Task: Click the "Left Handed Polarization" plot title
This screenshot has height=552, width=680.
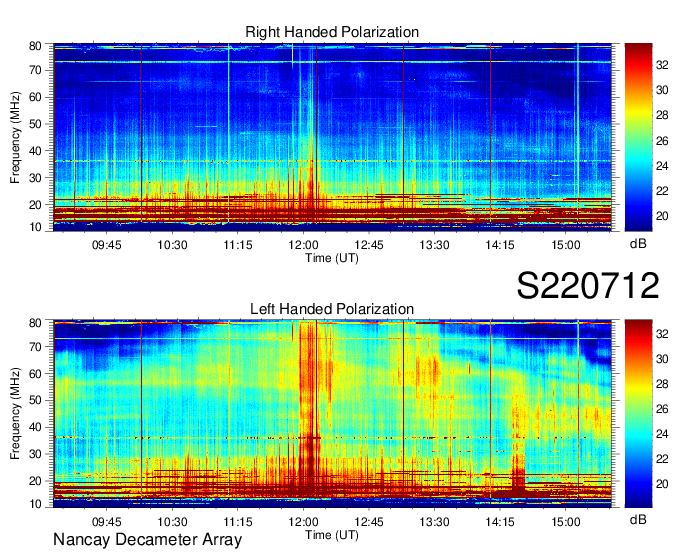Action: tap(332, 309)
